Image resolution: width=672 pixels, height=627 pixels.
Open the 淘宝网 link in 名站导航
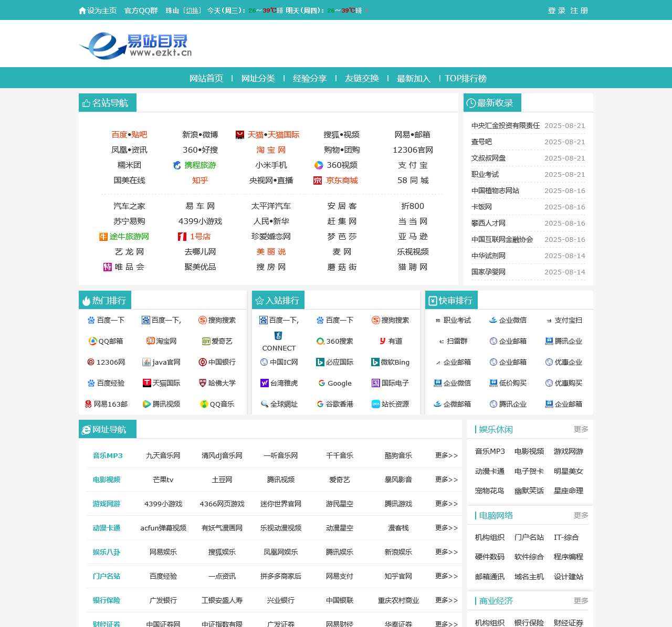(271, 150)
